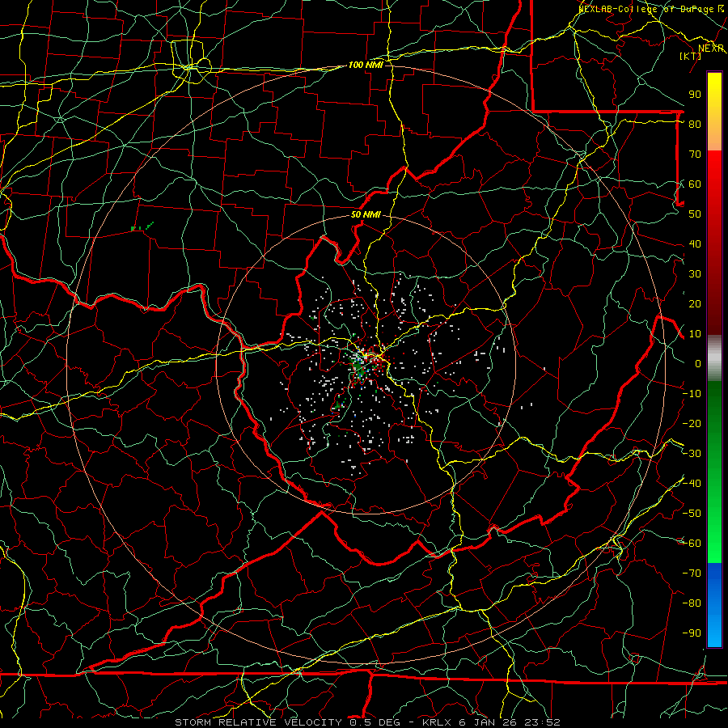
Task: Click the 20 value on velocity scale
Action: [695, 303]
